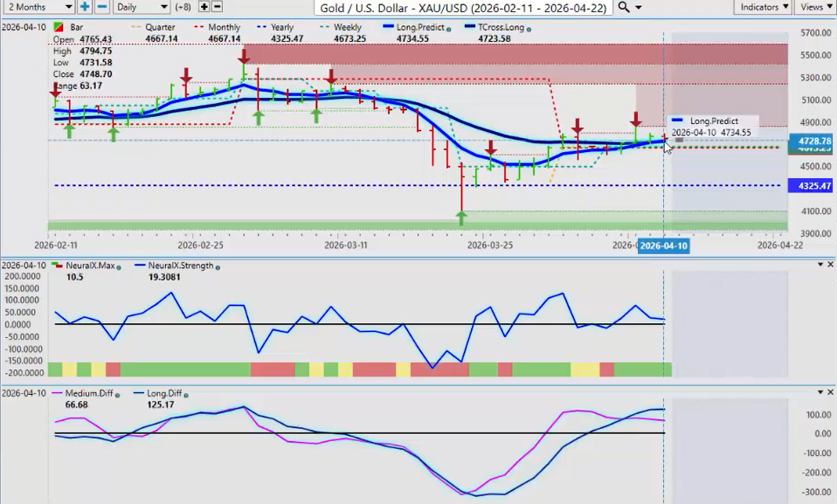The image size is (837, 504).
Task: Click the blue minus zoom-out button
Action: coord(101,7)
